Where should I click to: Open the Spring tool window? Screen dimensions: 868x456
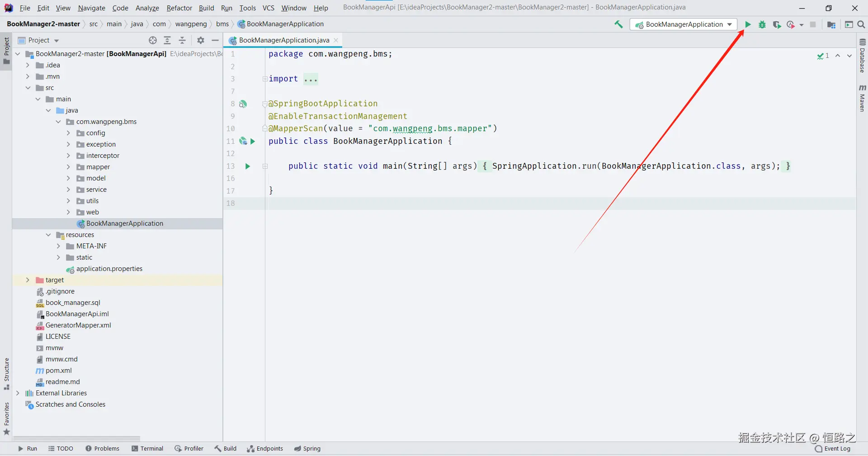coord(307,449)
